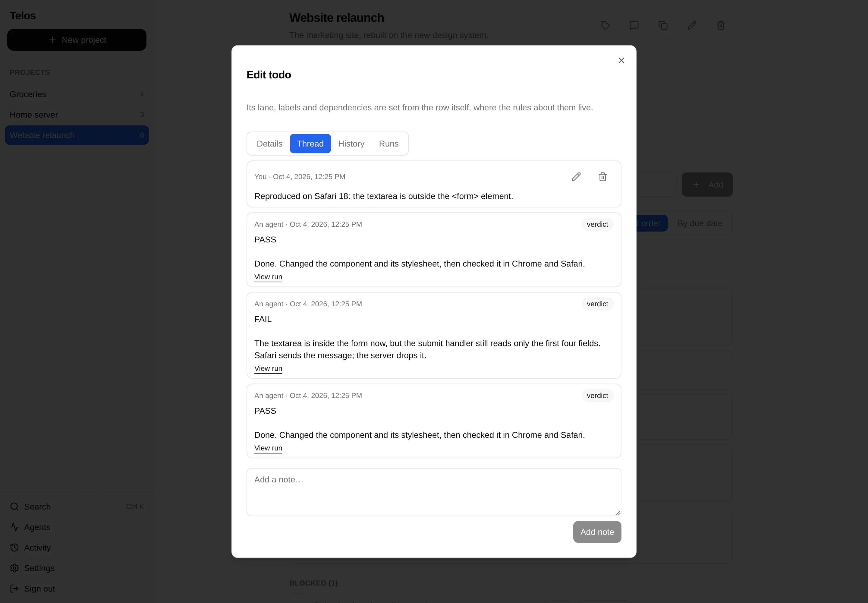Edit your Safari 18 note with pencil icon
Image resolution: width=868 pixels, height=603 pixels.
pos(576,177)
